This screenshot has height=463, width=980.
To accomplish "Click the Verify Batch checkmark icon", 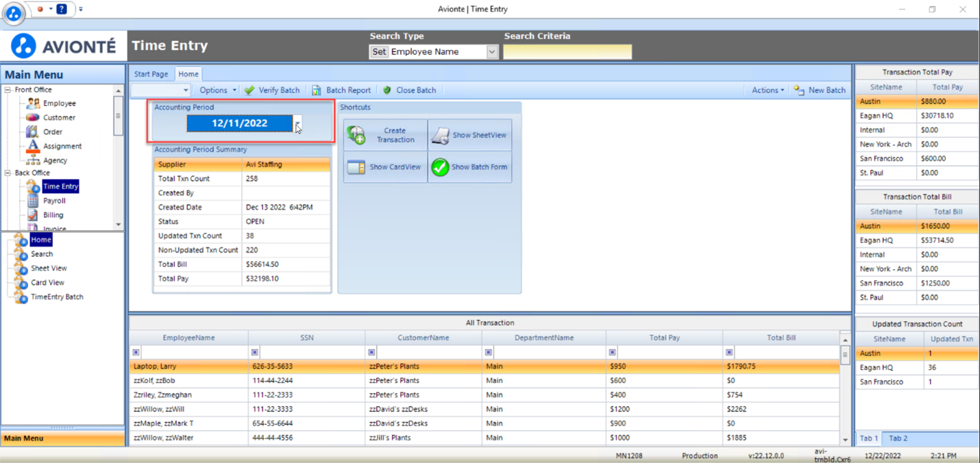I will pos(249,90).
